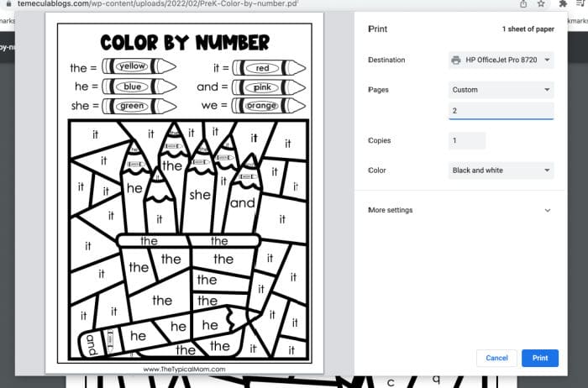The width and height of the screenshot is (588, 388).
Task: Click the Destination label
Action: [386, 60]
